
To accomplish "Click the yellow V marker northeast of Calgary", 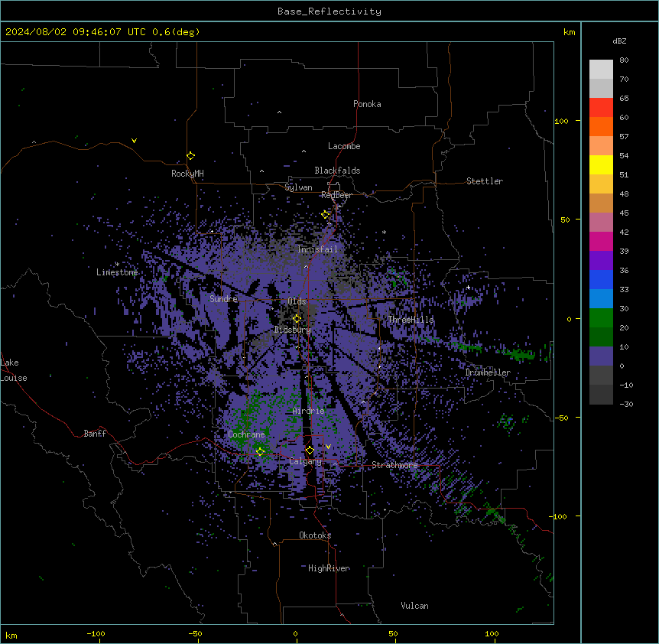I will click(x=328, y=447).
